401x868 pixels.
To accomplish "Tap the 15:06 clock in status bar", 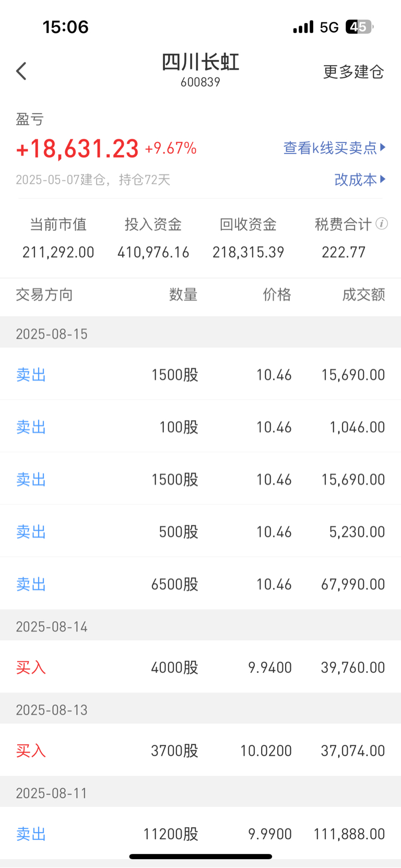I will (x=66, y=27).
